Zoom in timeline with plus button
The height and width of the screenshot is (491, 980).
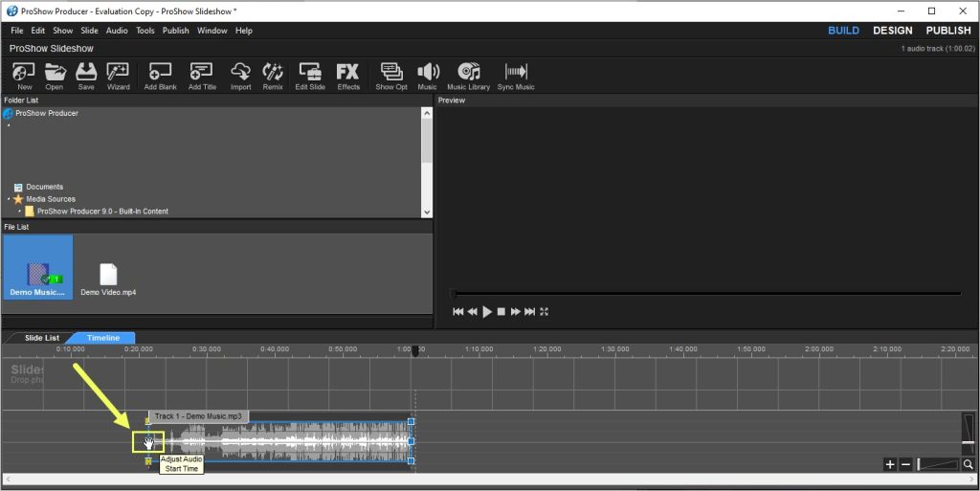(x=890, y=464)
